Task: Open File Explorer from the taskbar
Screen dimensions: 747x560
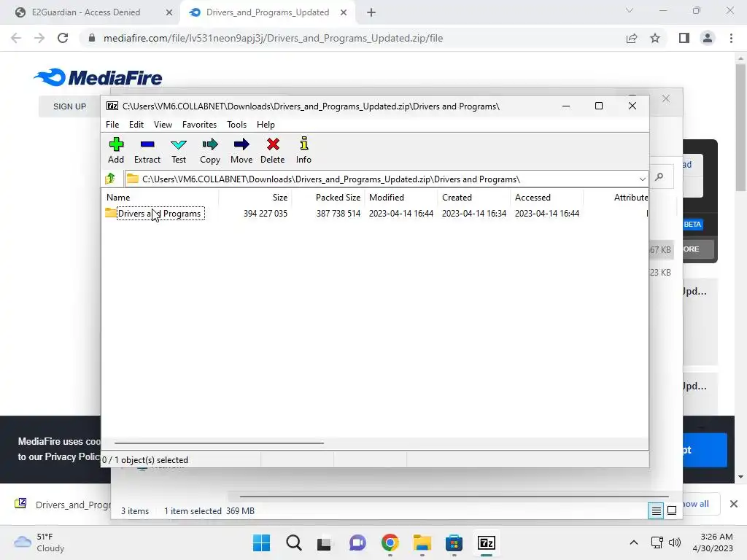Action: [422, 542]
